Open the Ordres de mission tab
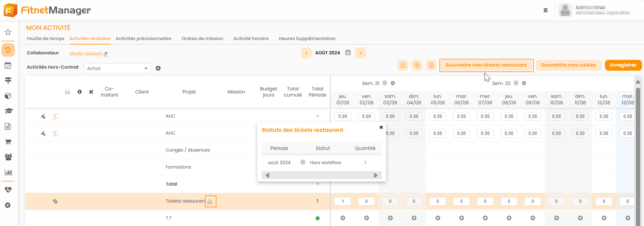This screenshot has width=644, height=226. click(x=202, y=38)
